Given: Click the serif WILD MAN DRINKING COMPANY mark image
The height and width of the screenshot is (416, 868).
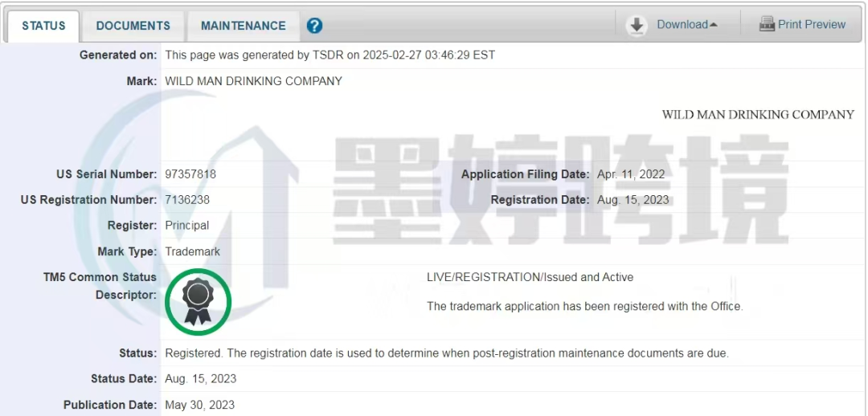Looking at the screenshot, I should 758,115.
